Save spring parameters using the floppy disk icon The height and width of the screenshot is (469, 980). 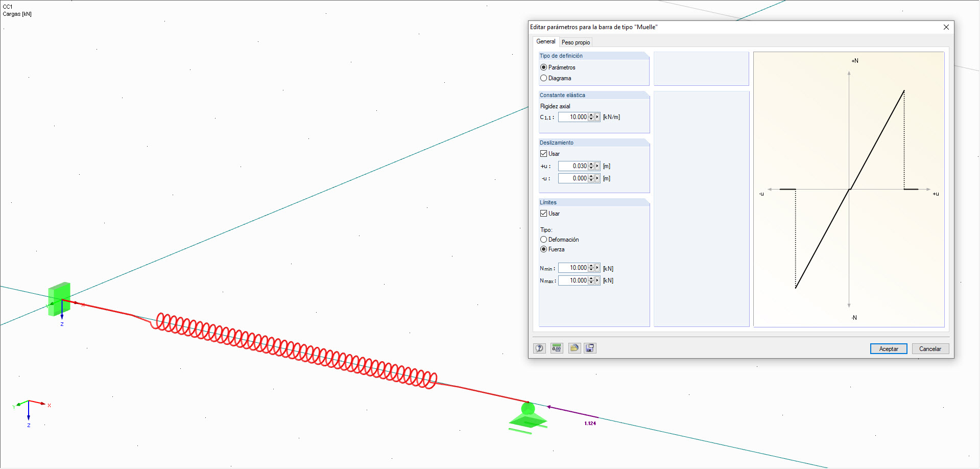590,348
